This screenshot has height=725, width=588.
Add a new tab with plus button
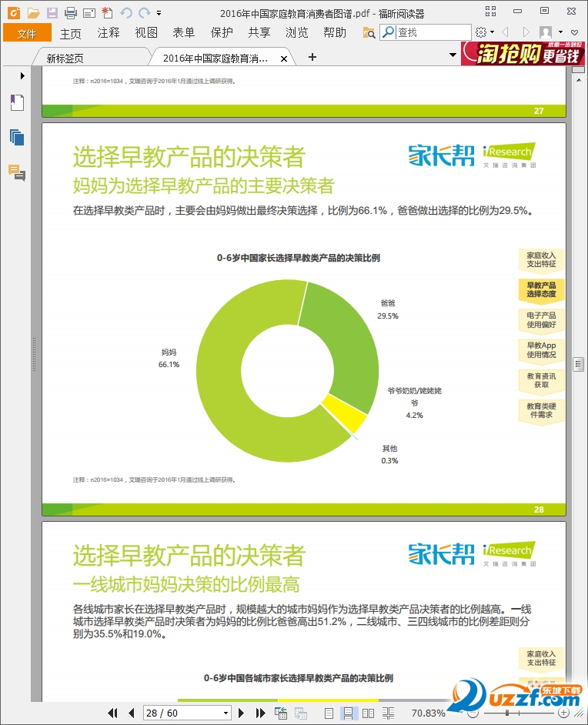(312, 57)
